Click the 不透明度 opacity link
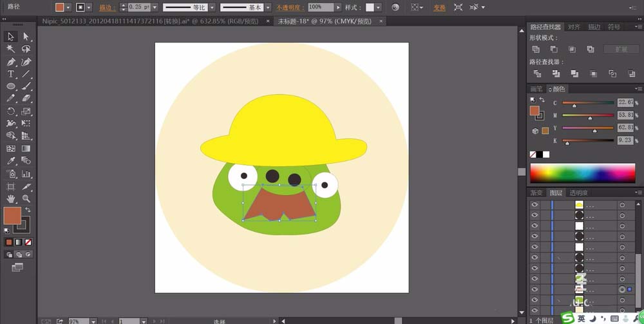Viewport: 644px width, 324px height. click(289, 7)
